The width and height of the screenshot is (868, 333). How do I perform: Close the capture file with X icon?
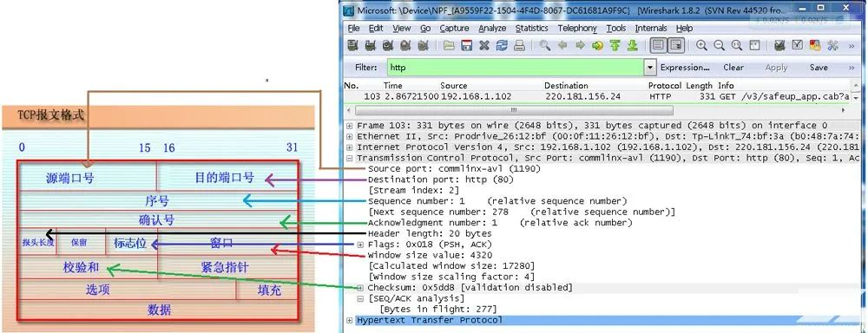[x=484, y=46]
